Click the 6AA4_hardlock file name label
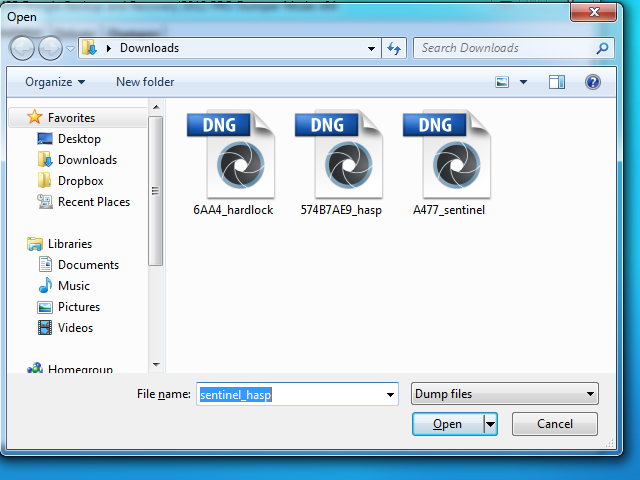Screen dimensions: 640x480 click(233, 210)
